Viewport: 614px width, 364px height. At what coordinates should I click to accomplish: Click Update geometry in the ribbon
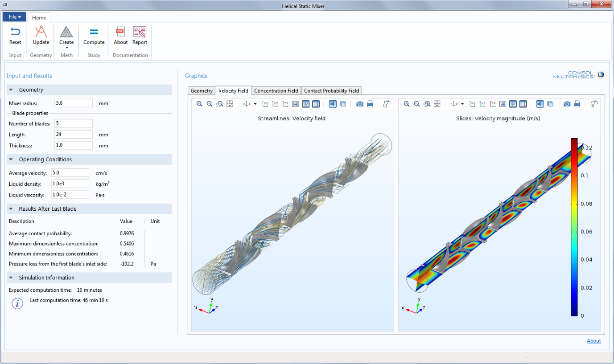41,36
